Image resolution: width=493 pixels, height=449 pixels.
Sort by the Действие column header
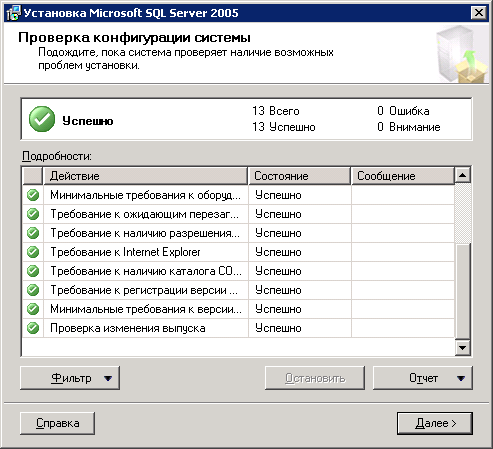tap(146, 176)
